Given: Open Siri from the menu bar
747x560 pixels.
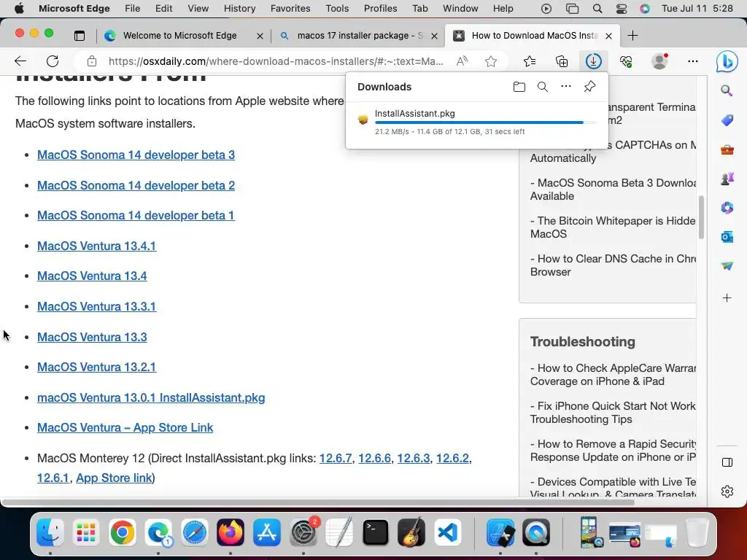Looking at the screenshot, I should 645,9.
